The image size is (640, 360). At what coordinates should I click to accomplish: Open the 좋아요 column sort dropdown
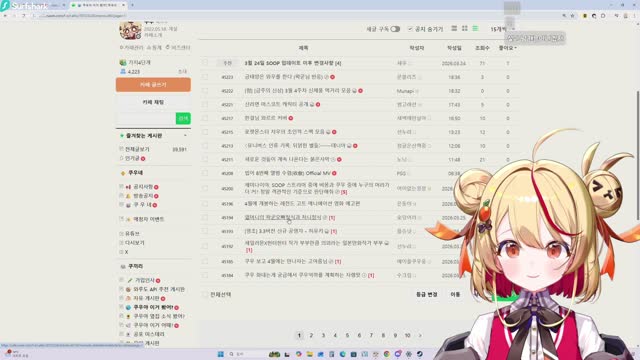click(507, 48)
